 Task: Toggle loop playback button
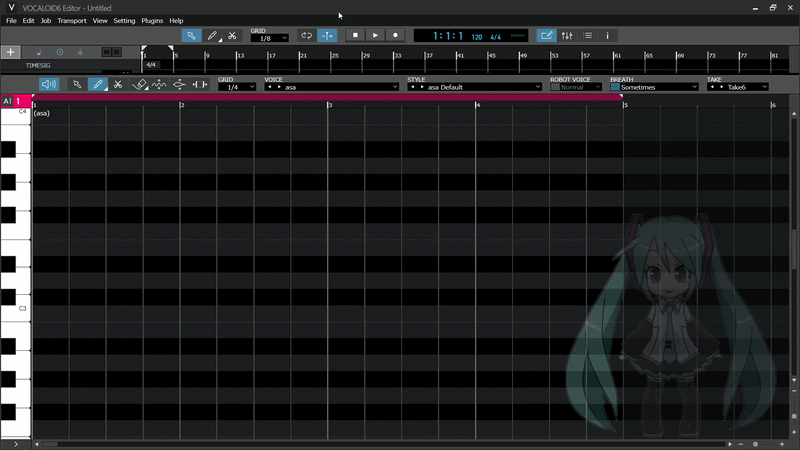coord(307,36)
